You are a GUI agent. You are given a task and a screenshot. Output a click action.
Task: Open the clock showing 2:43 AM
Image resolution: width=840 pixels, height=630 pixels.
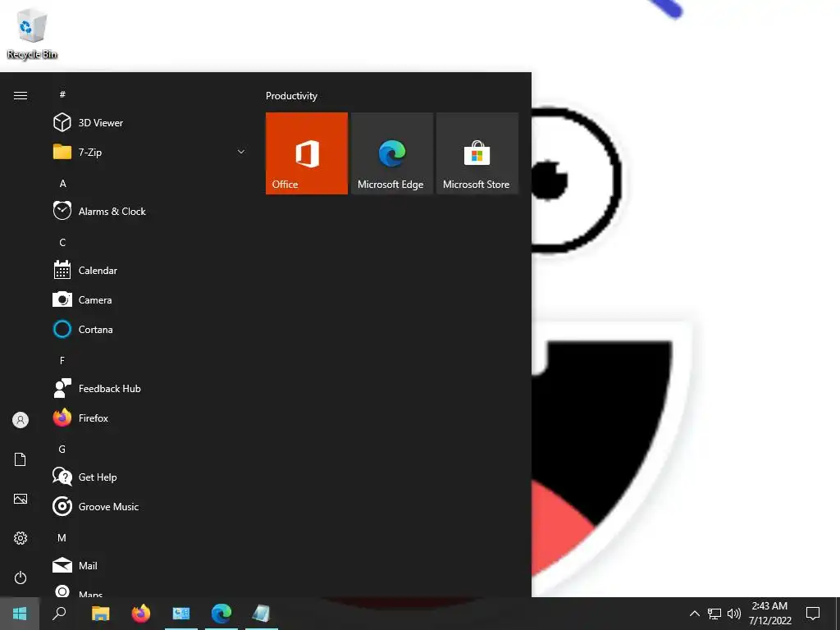pos(769,614)
